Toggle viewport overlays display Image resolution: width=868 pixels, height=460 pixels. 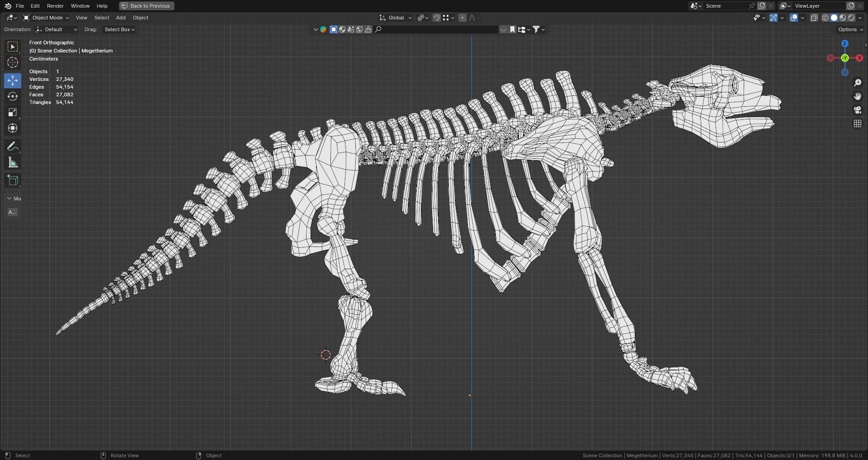point(793,18)
